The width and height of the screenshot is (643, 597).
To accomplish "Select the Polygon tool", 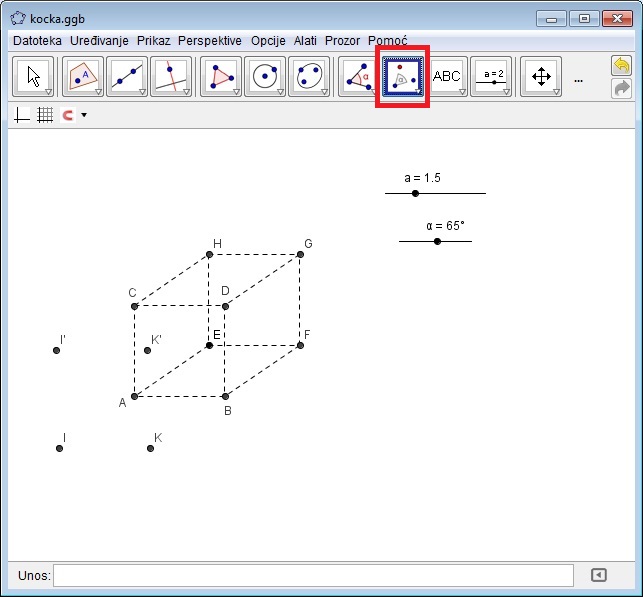I will (221, 77).
